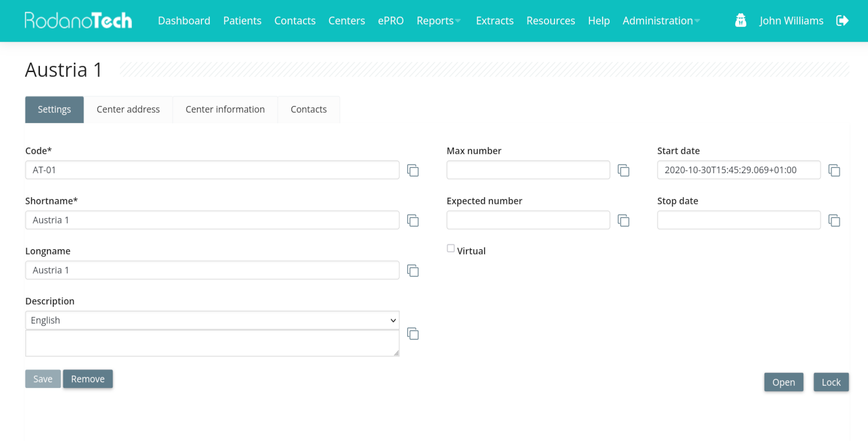Expand the Administration menu

[x=660, y=21]
